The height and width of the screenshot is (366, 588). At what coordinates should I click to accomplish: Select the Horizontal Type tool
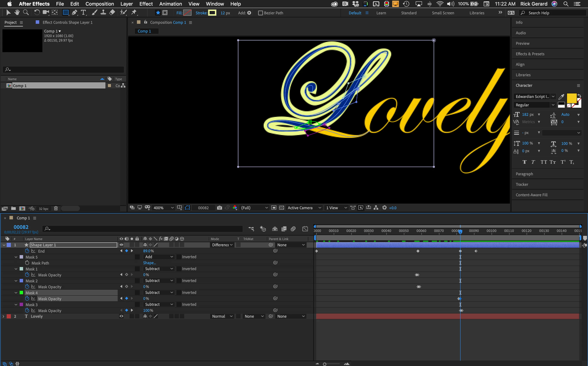pyautogui.click(x=83, y=13)
